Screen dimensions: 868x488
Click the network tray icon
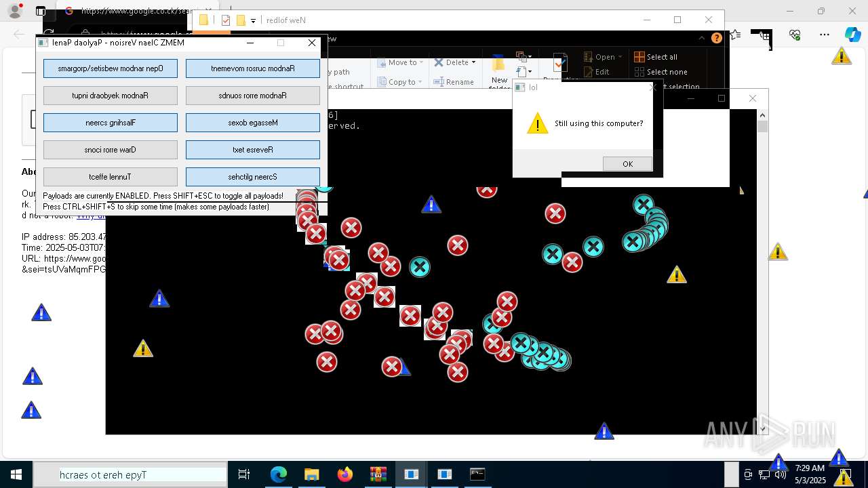pos(764,474)
